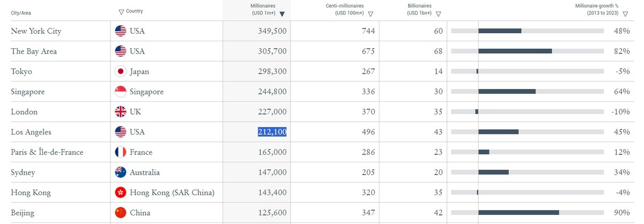Click the highlighted 212,100 value
Screen dimensions: 644x224
click(272, 132)
